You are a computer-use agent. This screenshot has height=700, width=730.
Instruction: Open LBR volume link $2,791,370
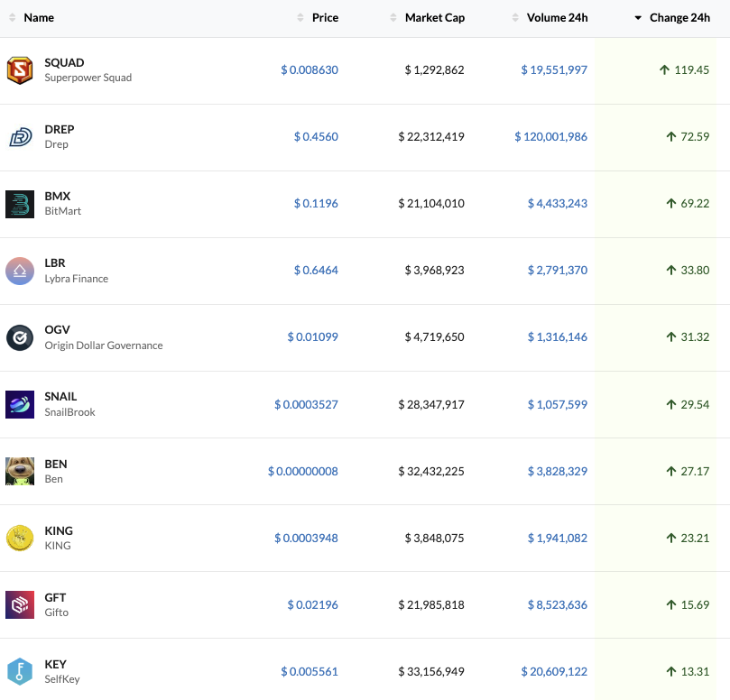(558, 271)
